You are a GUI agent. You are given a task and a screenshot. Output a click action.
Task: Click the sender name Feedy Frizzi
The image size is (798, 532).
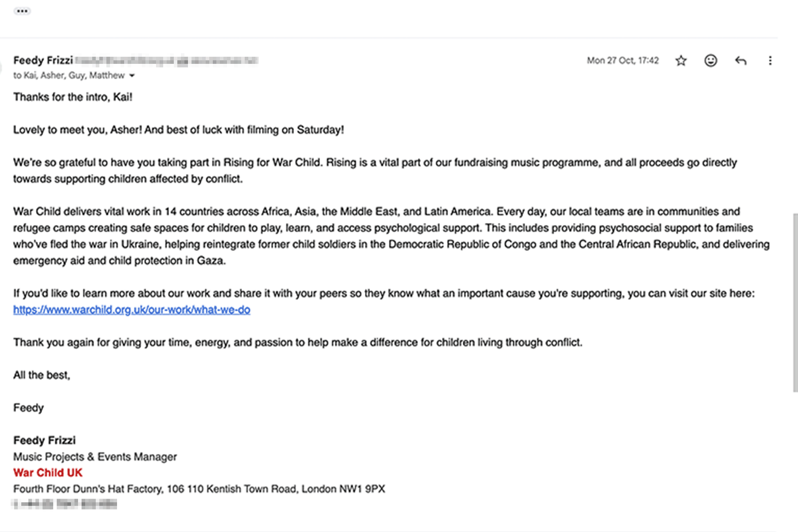[x=43, y=60]
